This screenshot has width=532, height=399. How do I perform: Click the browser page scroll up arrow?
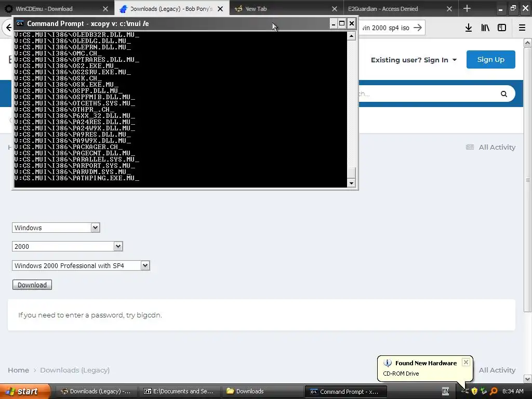click(x=527, y=43)
